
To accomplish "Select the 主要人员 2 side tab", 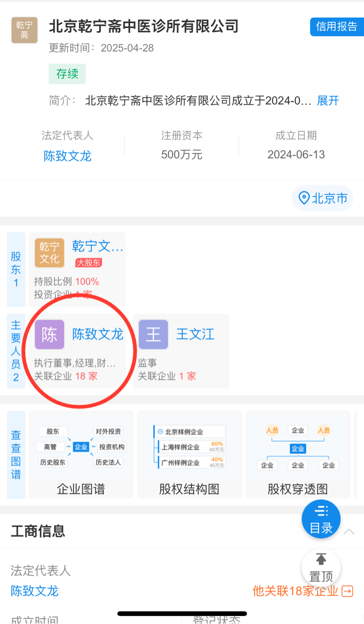I will tap(16, 351).
